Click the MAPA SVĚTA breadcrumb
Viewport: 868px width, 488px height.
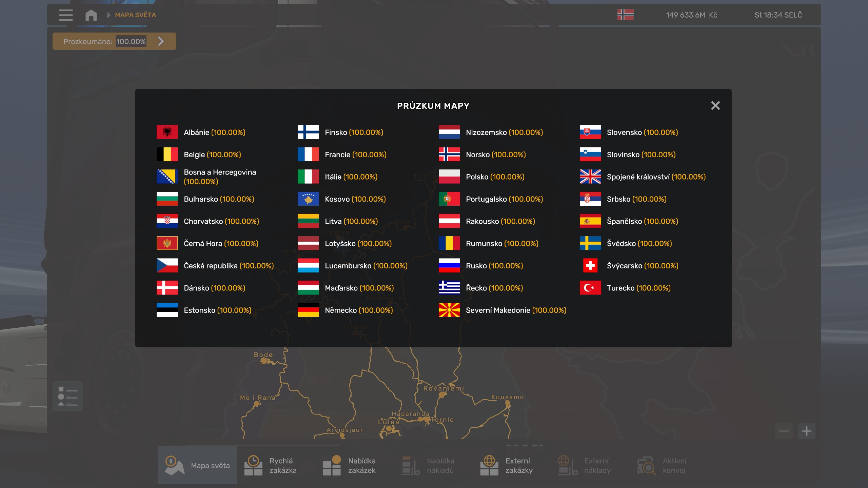click(x=135, y=15)
